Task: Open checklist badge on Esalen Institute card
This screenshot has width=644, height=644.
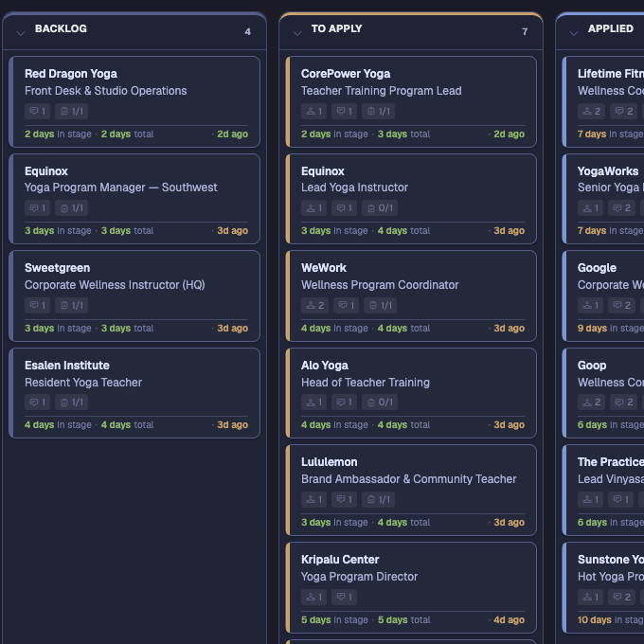Action: pyautogui.click(x=71, y=402)
